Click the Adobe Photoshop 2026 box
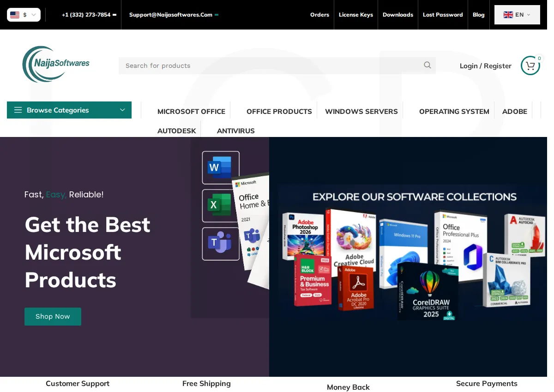 coord(302,234)
